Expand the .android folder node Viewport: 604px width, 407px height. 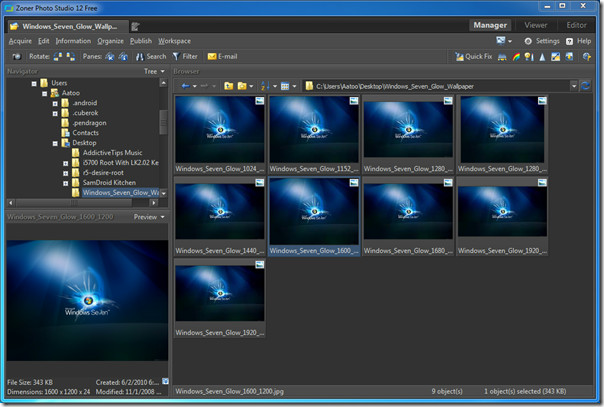pyautogui.click(x=55, y=103)
